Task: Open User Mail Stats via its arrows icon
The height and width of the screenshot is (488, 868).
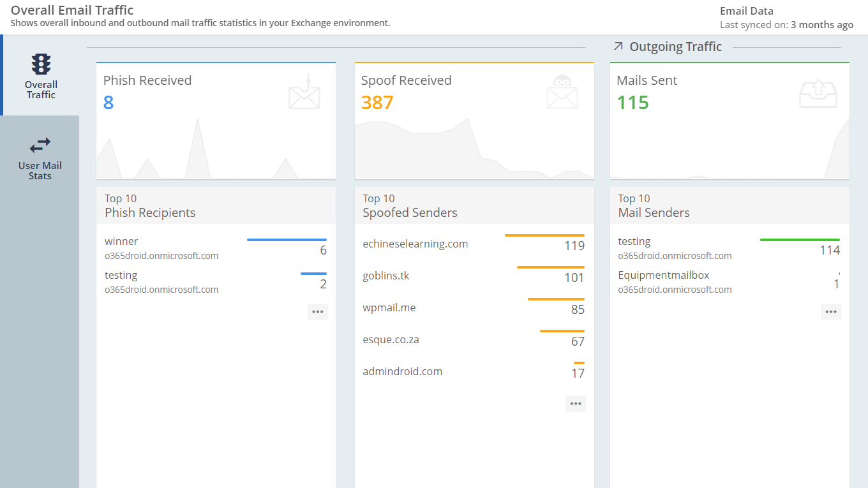Action: (x=40, y=145)
